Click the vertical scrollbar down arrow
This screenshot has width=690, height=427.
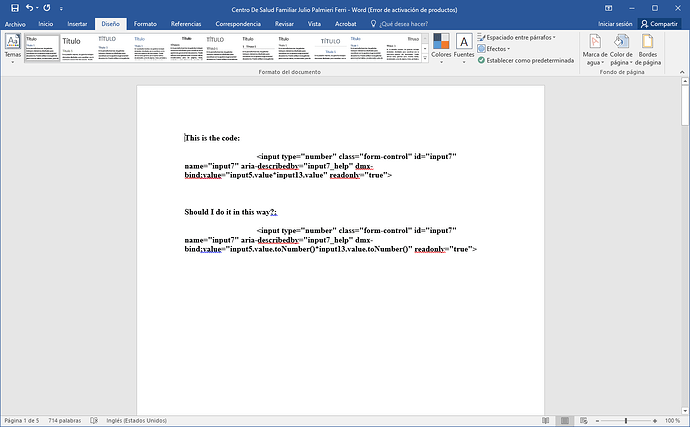(x=685, y=411)
